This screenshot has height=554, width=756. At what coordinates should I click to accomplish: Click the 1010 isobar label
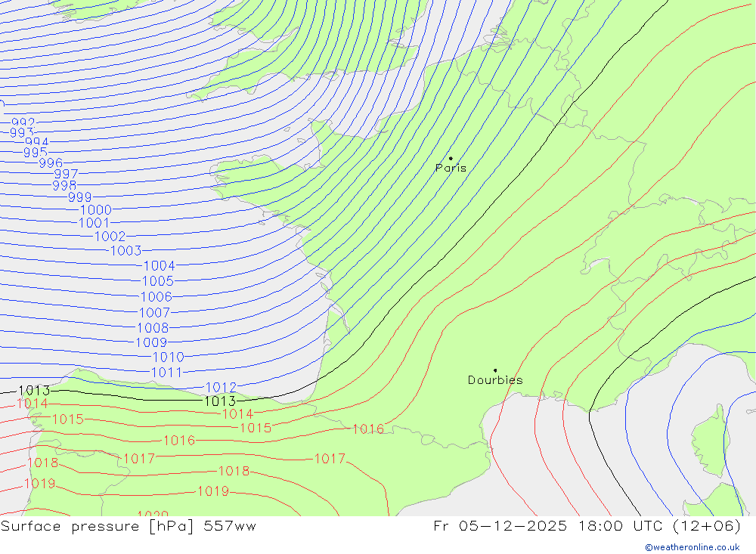point(169,357)
